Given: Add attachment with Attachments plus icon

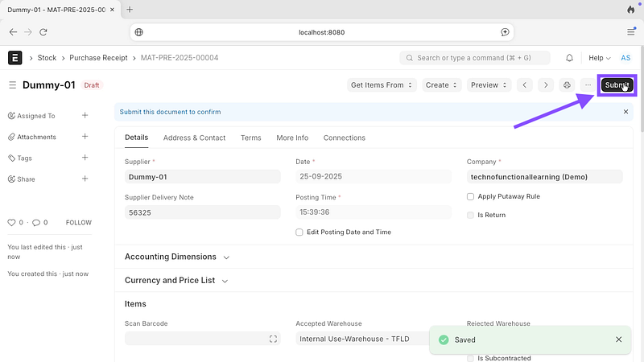Looking at the screenshot, I should tap(85, 137).
